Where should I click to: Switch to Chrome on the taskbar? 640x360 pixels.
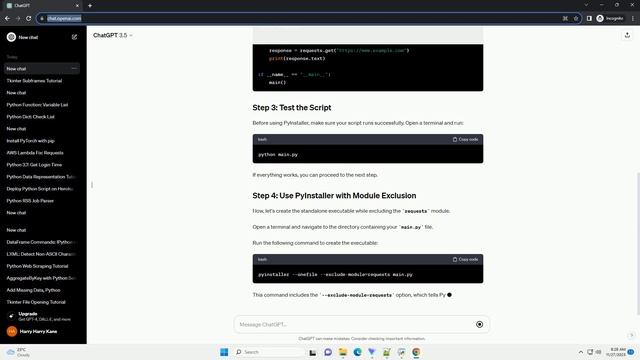point(416,352)
